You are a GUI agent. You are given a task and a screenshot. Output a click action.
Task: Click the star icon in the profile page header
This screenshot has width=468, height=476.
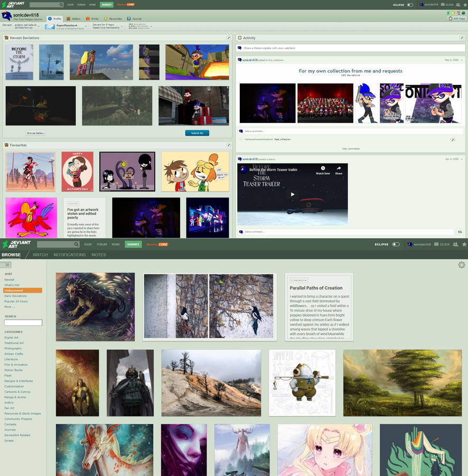[x=465, y=5]
